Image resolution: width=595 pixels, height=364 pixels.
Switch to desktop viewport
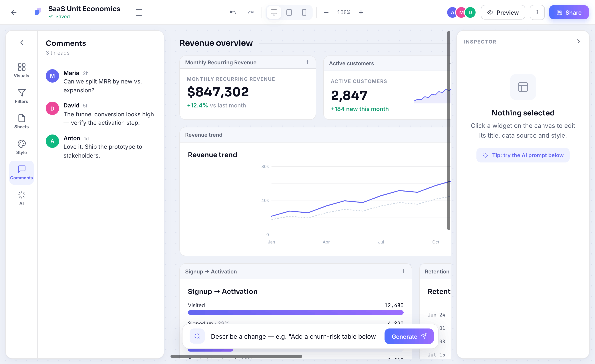tap(274, 12)
